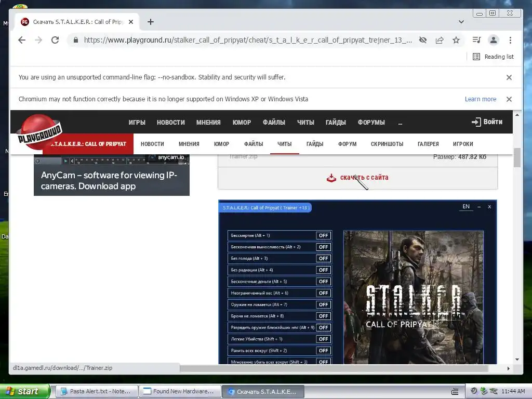532x399 pixels.
Task: Click the vertical scrollbar down arrow
Action: 517,360
